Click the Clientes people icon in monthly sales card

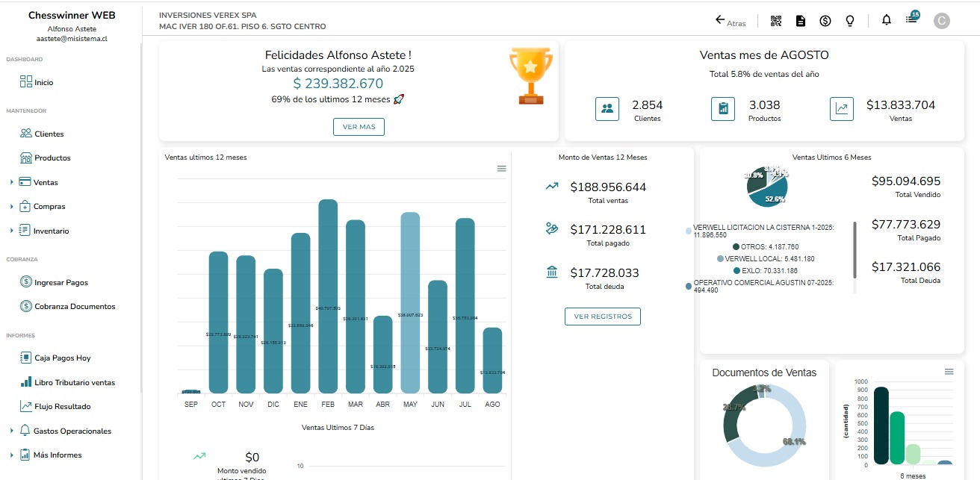[x=607, y=109]
